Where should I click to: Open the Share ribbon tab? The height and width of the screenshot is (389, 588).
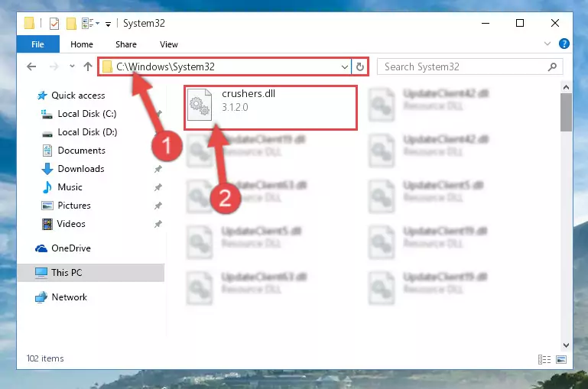click(x=126, y=44)
